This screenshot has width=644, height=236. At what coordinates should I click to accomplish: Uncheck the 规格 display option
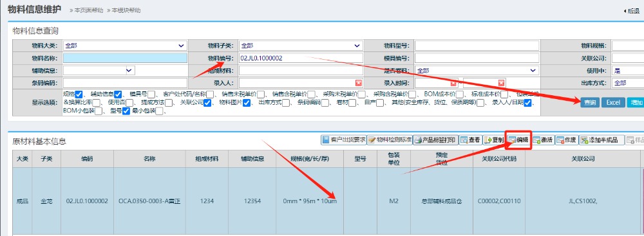[79, 94]
